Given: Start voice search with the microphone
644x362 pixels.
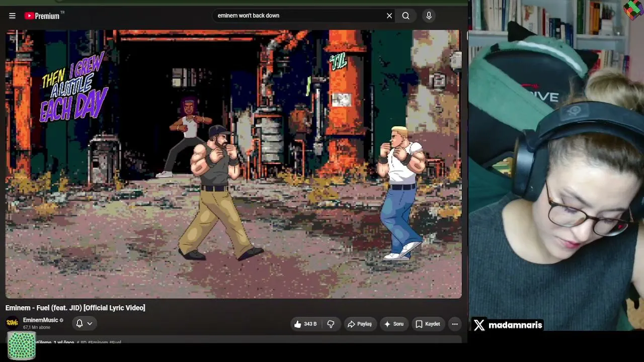Looking at the screenshot, I should click(429, 16).
